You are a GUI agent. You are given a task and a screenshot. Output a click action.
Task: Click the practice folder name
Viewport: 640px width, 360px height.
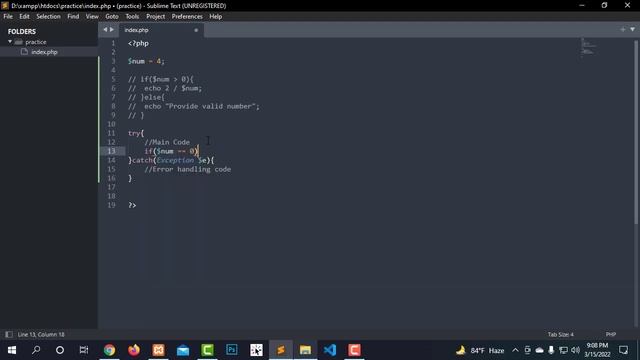pos(36,42)
